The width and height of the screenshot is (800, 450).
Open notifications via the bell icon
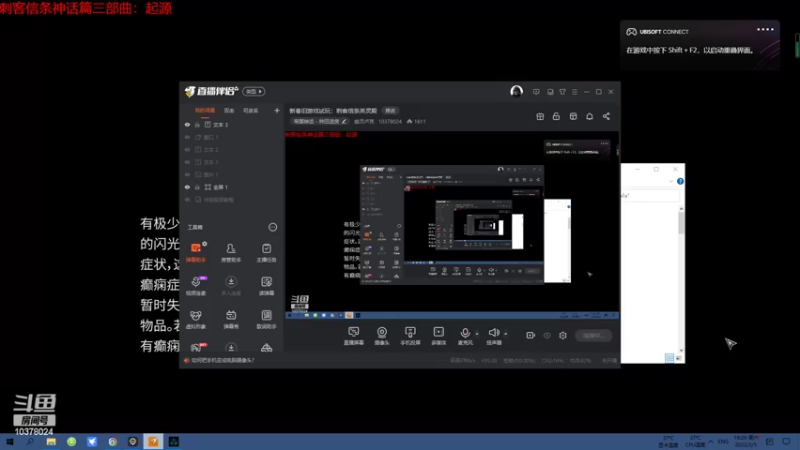[589, 116]
